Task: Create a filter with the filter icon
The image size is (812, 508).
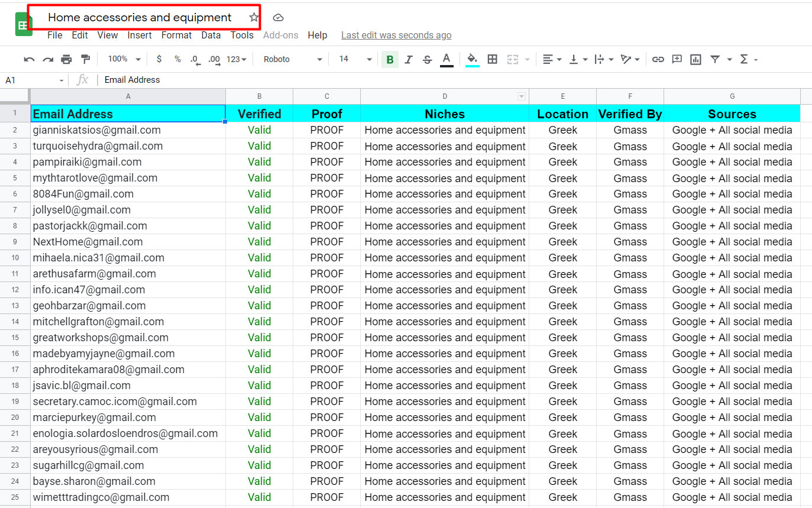Action: tap(716, 59)
